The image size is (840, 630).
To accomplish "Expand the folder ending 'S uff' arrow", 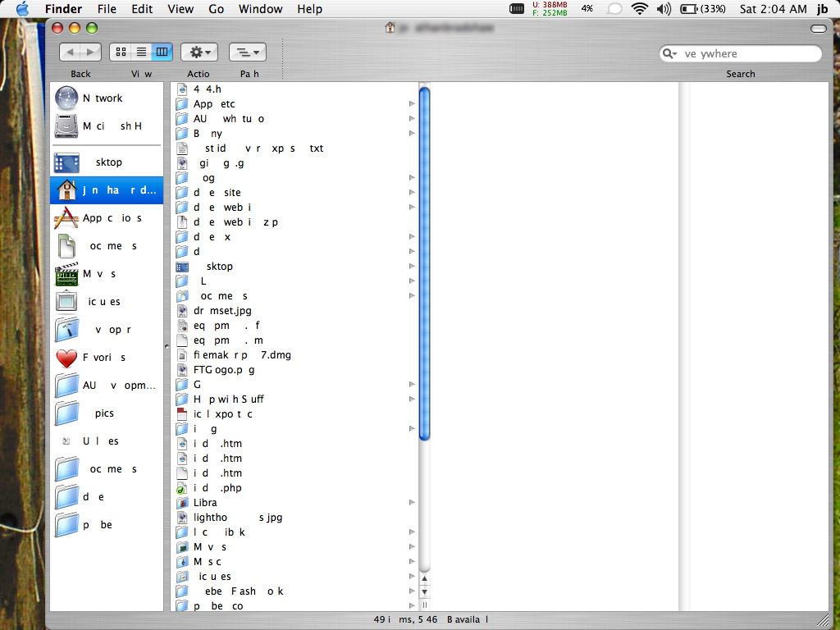I will pos(412,399).
